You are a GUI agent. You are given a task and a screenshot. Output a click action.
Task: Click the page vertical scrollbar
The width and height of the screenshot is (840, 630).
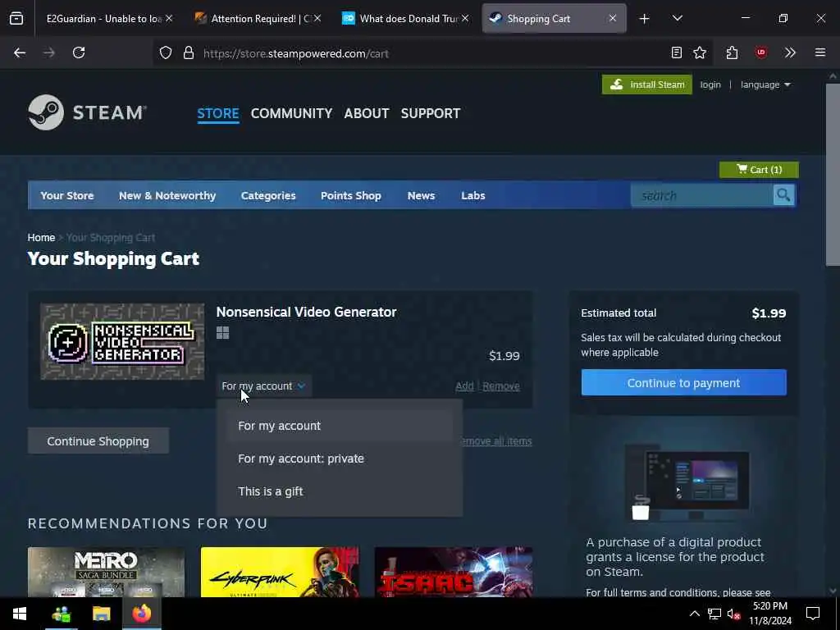pos(833,175)
